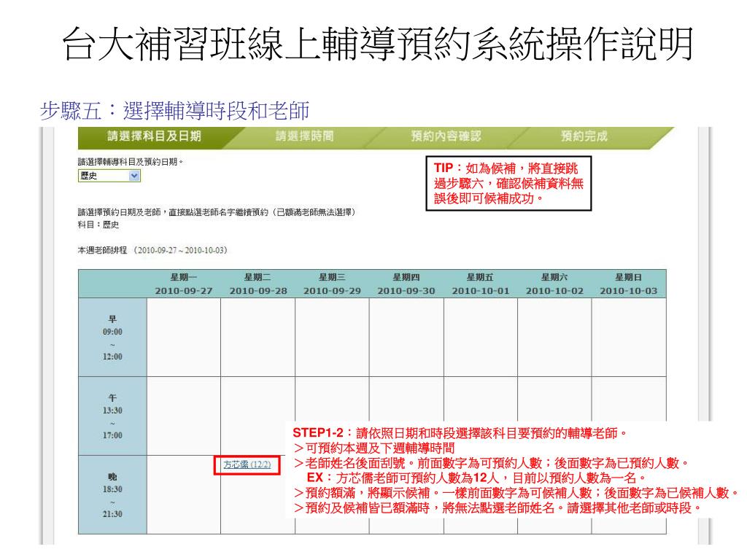Click the 星期一 2010-09-27 column header
This screenshot has width=747, height=560.
[183, 284]
